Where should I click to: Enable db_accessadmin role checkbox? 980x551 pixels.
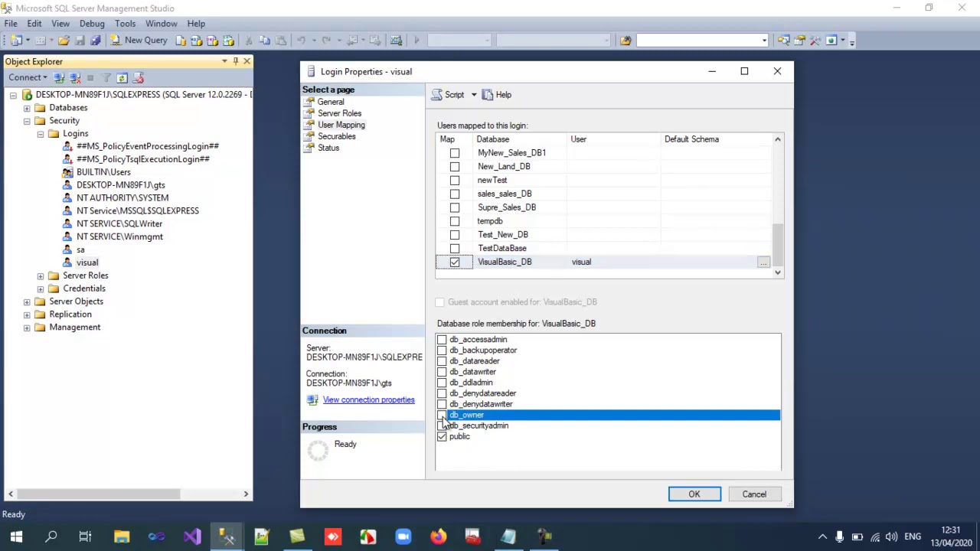(442, 340)
